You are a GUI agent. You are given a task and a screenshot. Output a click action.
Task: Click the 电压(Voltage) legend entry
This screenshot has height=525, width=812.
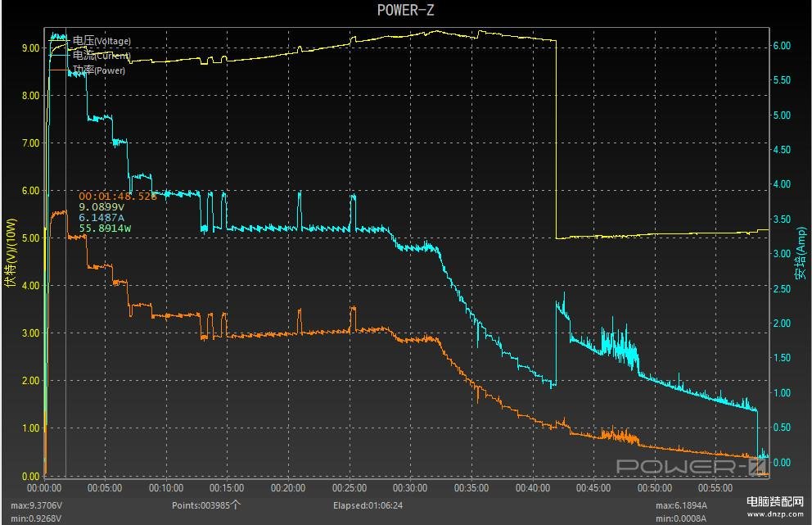click(90, 40)
